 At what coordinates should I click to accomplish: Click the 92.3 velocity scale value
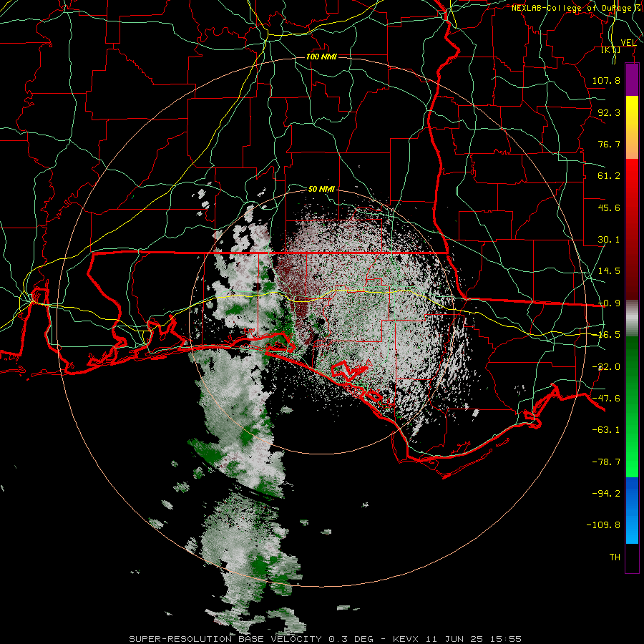(x=609, y=112)
